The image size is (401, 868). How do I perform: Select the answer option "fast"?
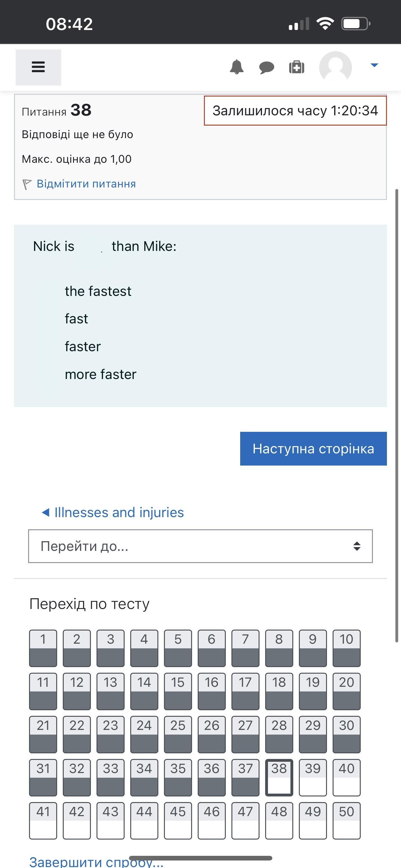77,319
